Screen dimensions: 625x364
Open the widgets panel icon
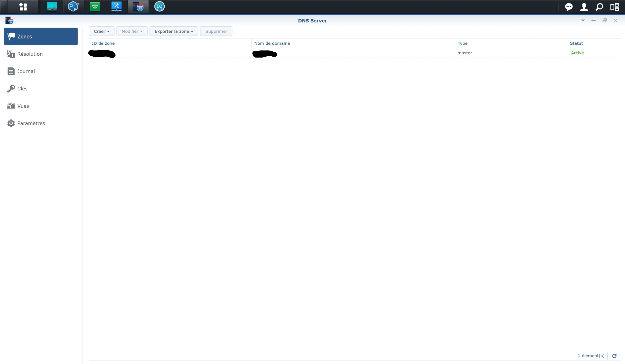click(x=615, y=7)
